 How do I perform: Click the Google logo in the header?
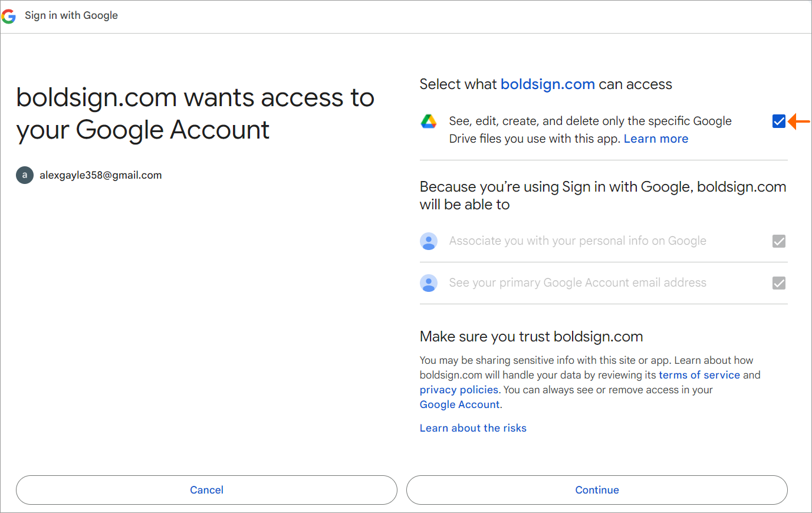tap(9, 16)
